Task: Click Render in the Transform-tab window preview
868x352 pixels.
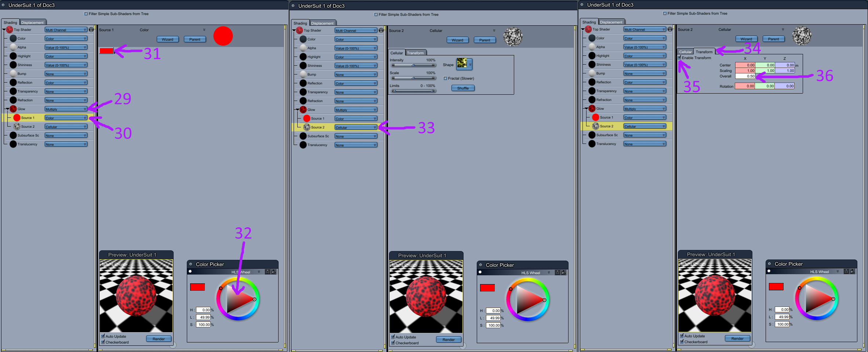Action: [x=737, y=338]
